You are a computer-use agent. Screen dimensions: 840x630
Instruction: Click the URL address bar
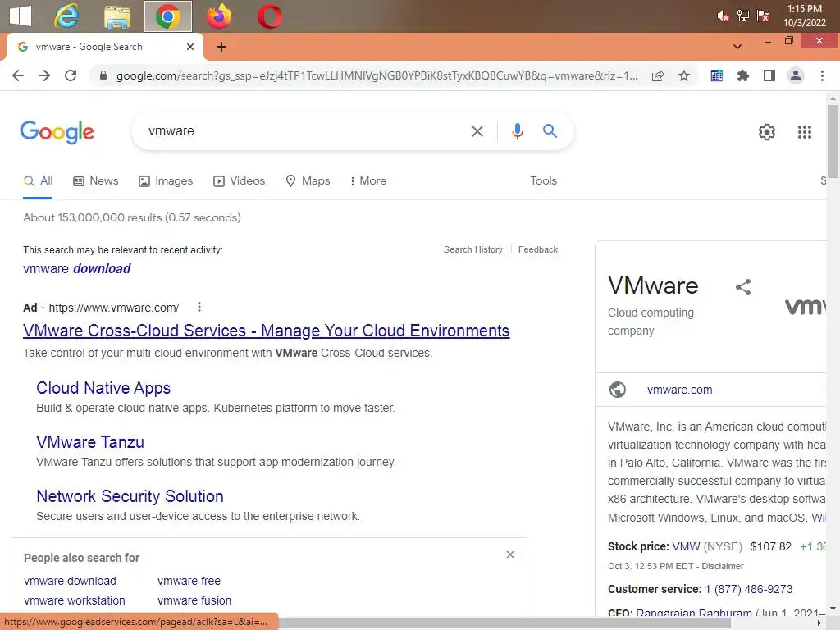click(377, 75)
